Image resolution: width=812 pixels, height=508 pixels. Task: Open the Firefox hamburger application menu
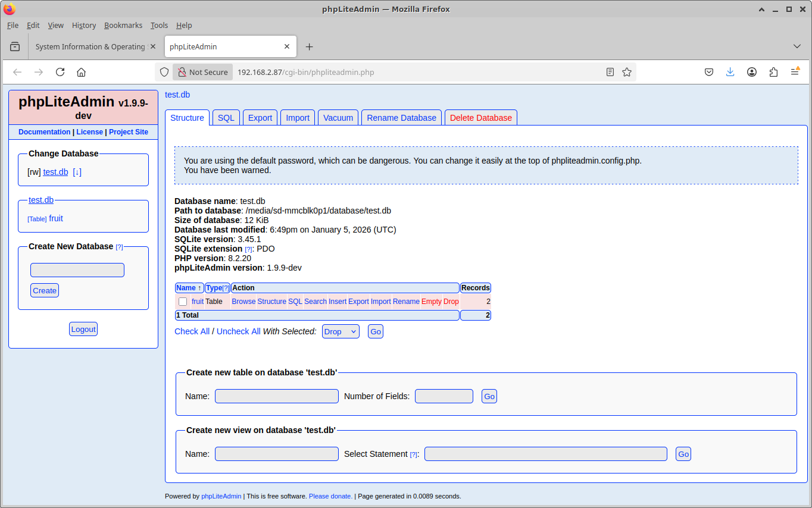tap(795, 72)
